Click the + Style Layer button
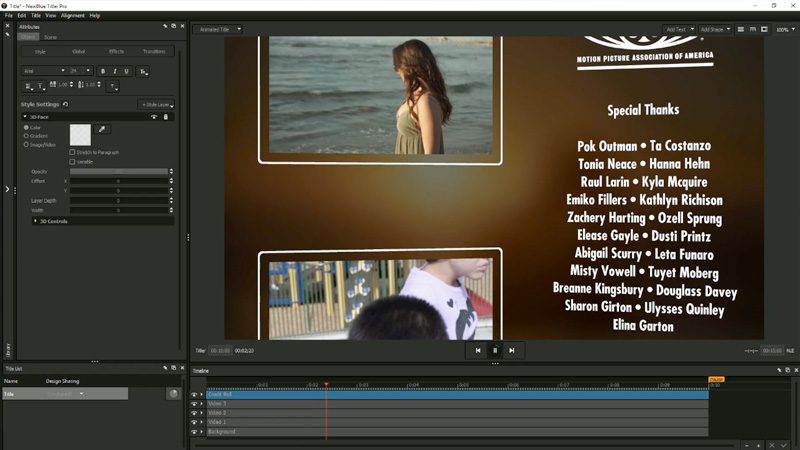Viewport: 800px width, 450px height. (x=157, y=105)
